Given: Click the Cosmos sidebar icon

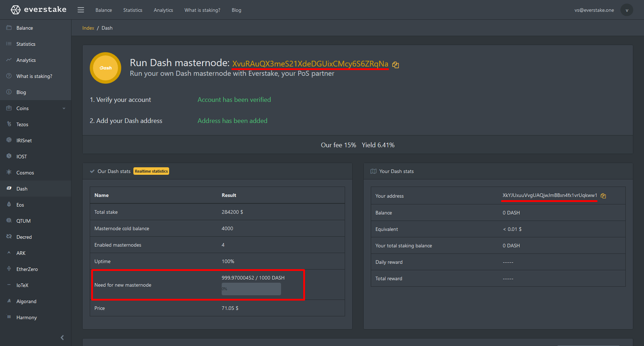Looking at the screenshot, I should [x=9, y=172].
